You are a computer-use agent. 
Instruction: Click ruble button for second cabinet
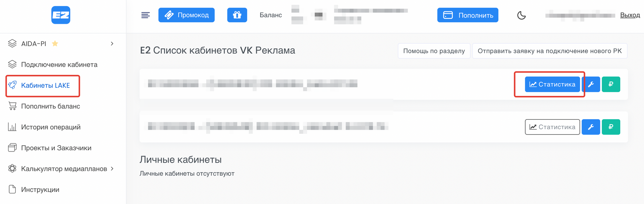(611, 127)
